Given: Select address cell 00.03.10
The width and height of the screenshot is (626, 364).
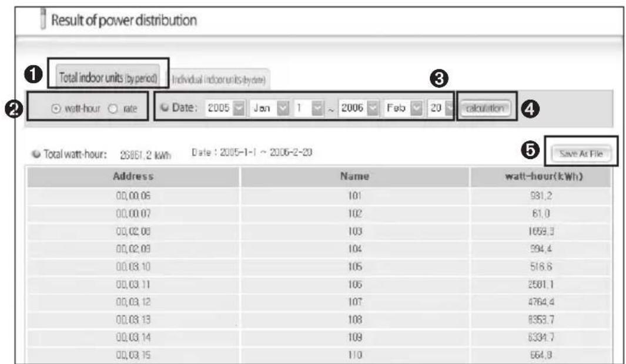Looking at the screenshot, I should coord(133,267).
